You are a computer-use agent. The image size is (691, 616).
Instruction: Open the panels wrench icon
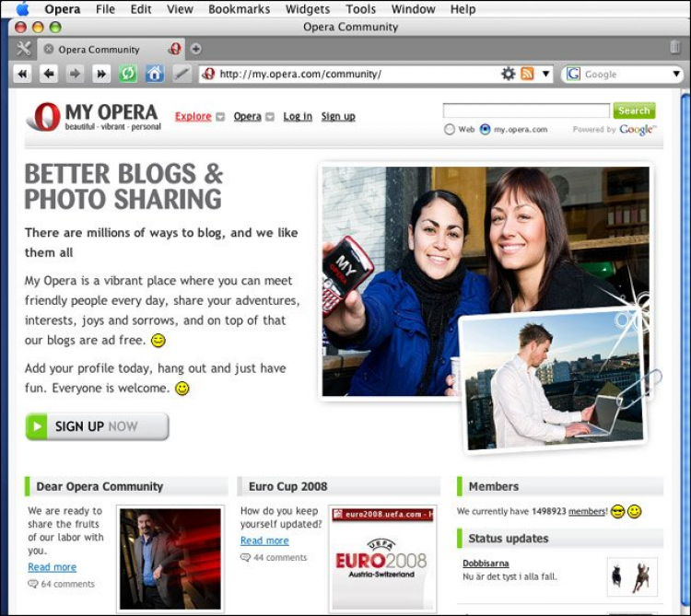point(23,49)
